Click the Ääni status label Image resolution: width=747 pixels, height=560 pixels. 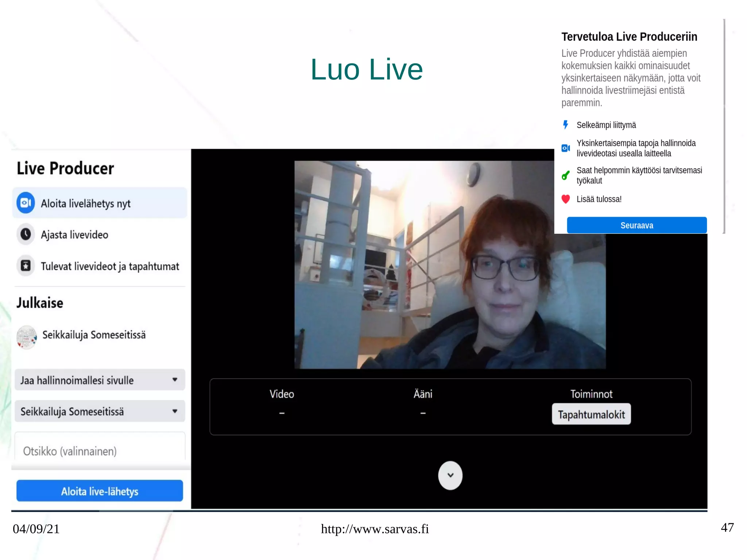[x=423, y=394]
